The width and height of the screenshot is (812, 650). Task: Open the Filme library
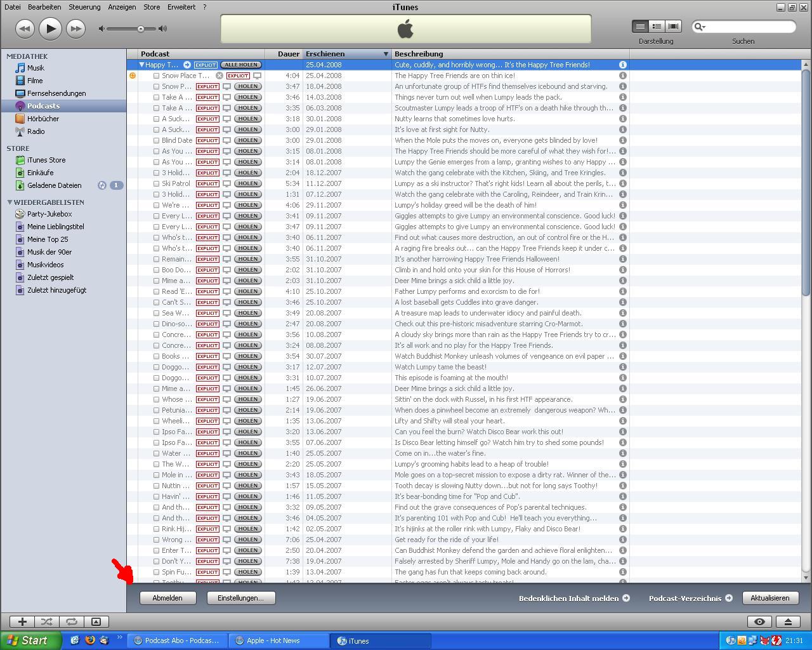35,81
